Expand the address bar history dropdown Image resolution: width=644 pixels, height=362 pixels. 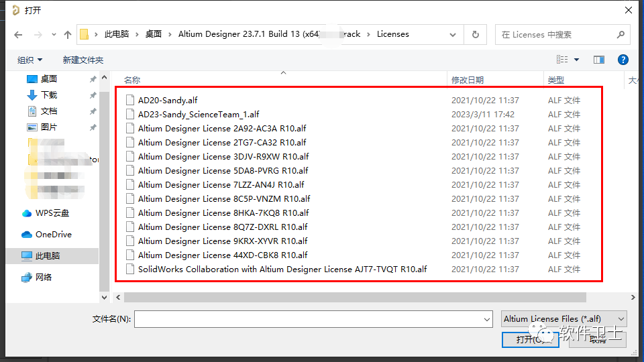[453, 34]
